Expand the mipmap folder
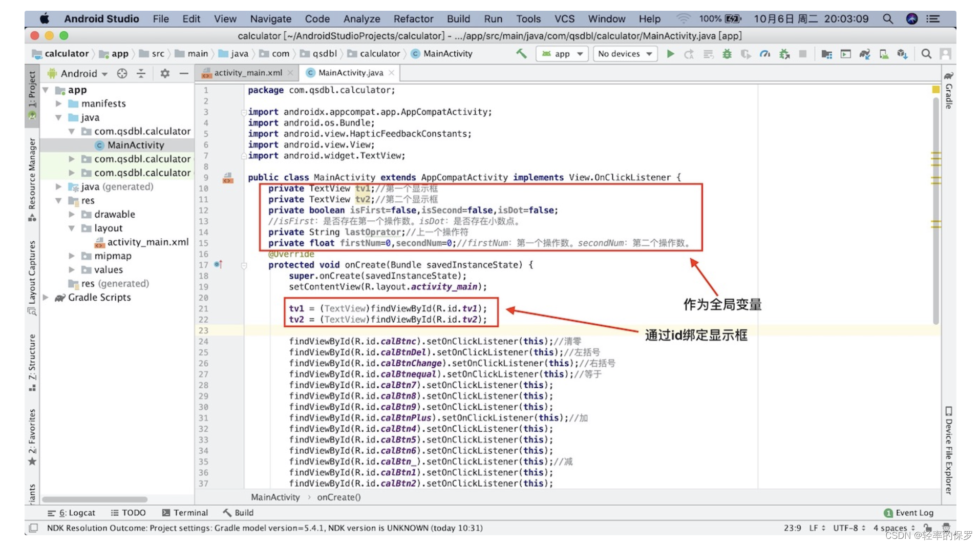980x545 pixels. coord(72,256)
